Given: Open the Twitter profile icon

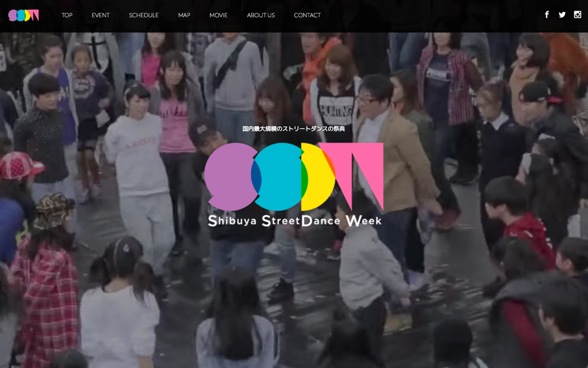Looking at the screenshot, I should coord(562,15).
